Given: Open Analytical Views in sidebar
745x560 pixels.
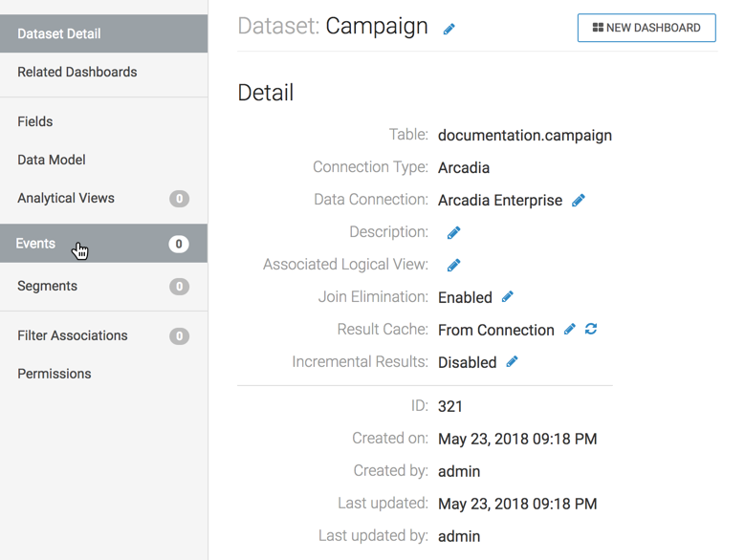Looking at the screenshot, I should point(66,198).
